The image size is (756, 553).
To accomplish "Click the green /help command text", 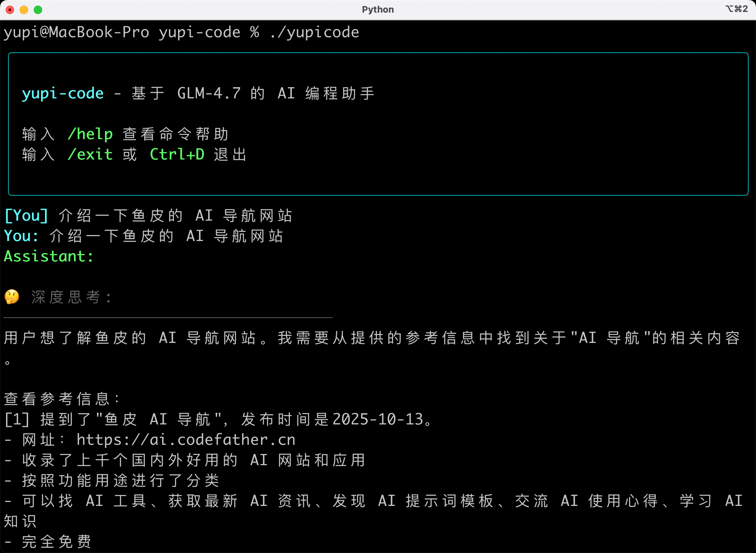I will pyautogui.click(x=90, y=134).
